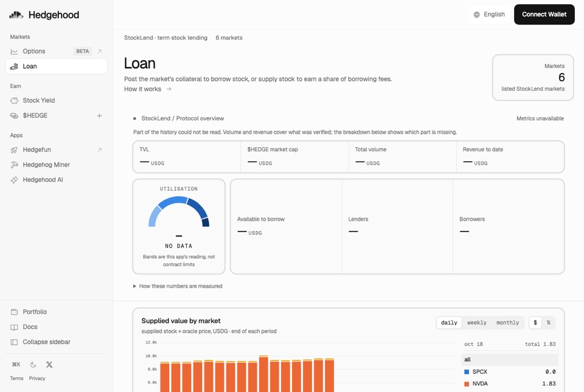This screenshot has height=392, width=584.
Task: Open command palette ⌘K shortcut
Action: pos(16,365)
